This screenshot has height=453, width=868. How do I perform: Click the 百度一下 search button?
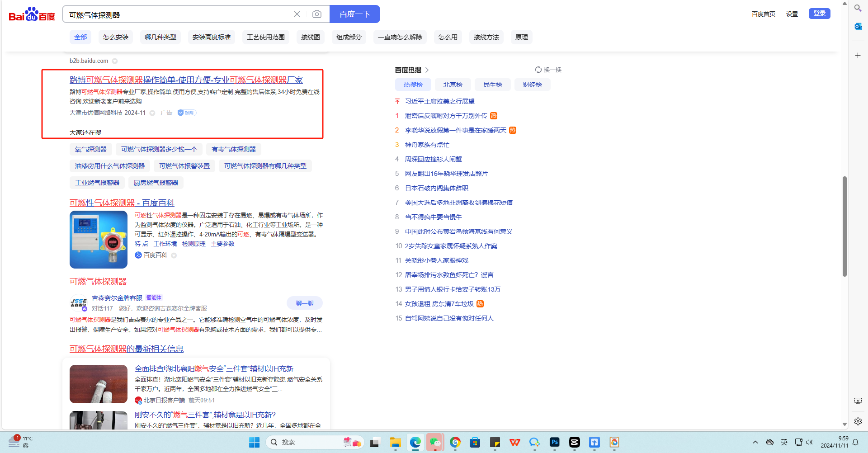click(x=354, y=14)
